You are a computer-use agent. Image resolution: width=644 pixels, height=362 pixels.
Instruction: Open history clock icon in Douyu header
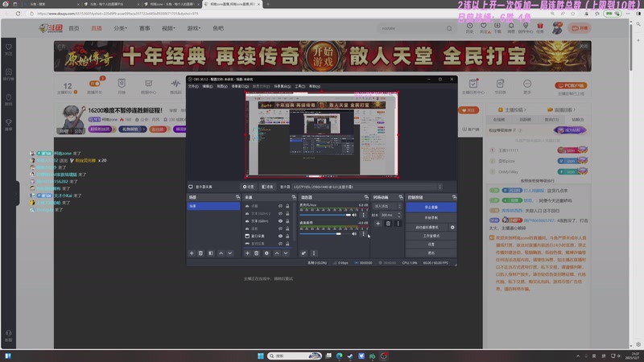469,27
